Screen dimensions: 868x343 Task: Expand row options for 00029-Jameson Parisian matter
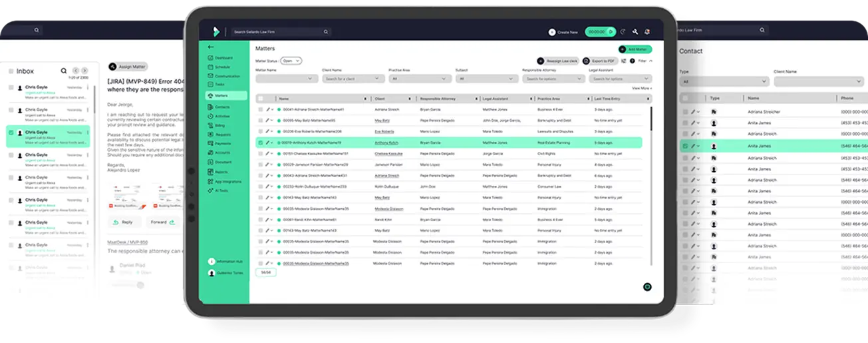tap(272, 165)
